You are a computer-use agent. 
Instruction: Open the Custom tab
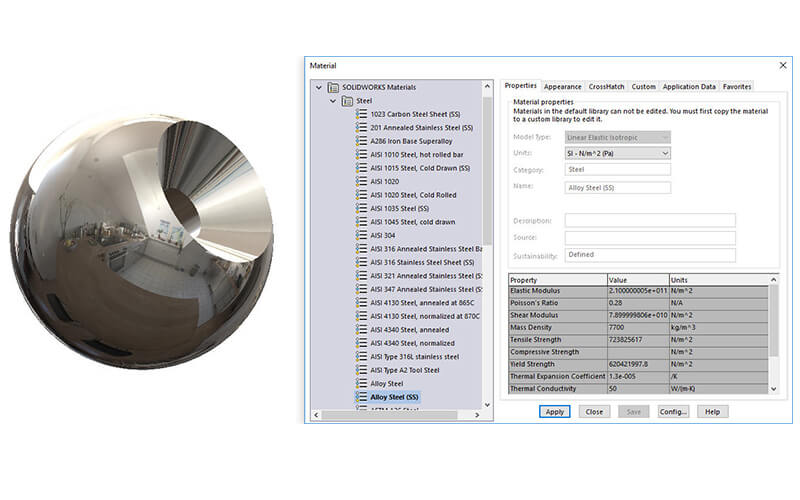pyautogui.click(x=643, y=87)
